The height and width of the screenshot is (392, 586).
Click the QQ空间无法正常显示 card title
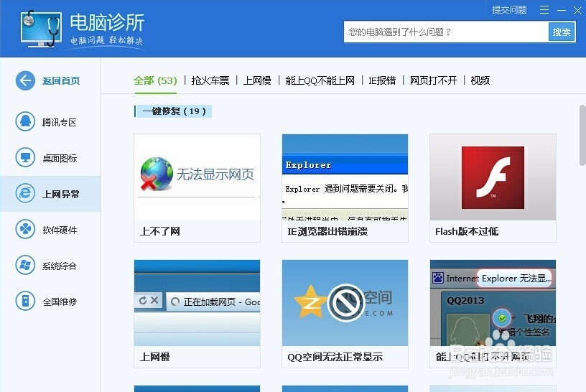(x=335, y=357)
